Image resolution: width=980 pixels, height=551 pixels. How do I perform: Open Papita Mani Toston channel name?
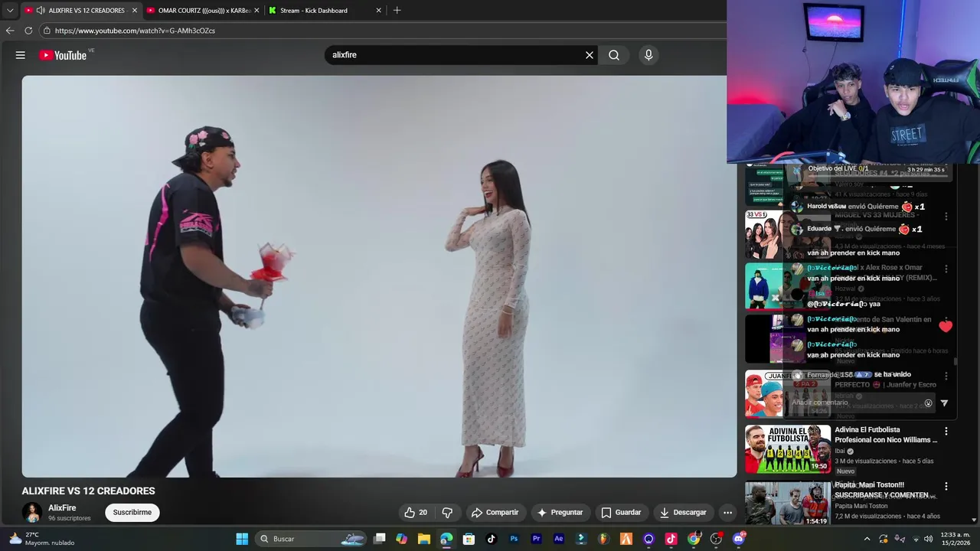pos(861,506)
